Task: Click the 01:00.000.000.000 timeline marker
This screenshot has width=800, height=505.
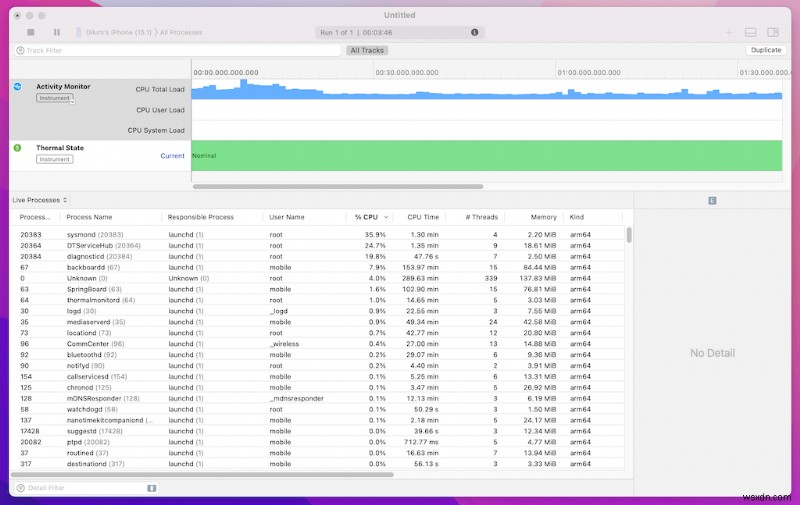Action: (x=589, y=72)
